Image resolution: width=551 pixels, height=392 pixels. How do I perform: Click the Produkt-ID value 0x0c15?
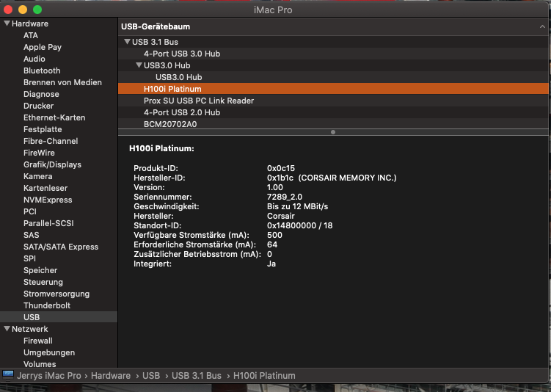(x=281, y=168)
